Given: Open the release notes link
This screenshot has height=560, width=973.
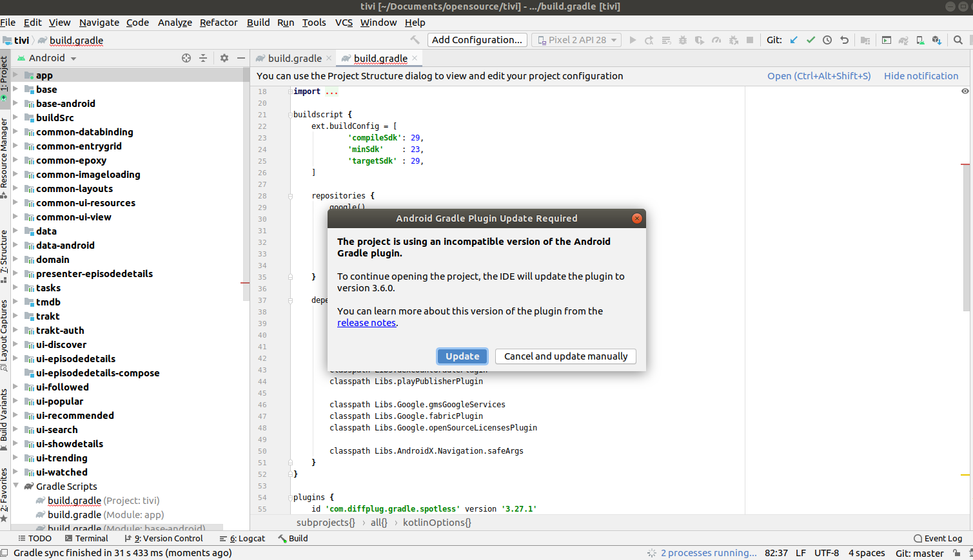Looking at the screenshot, I should tap(366, 322).
